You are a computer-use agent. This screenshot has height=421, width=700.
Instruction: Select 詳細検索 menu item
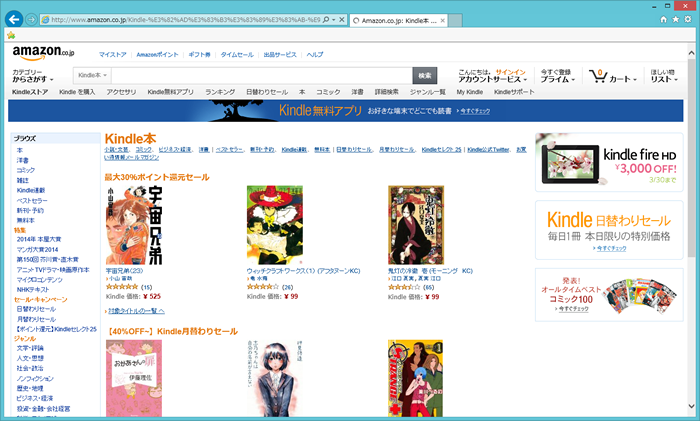tap(387, 92)
